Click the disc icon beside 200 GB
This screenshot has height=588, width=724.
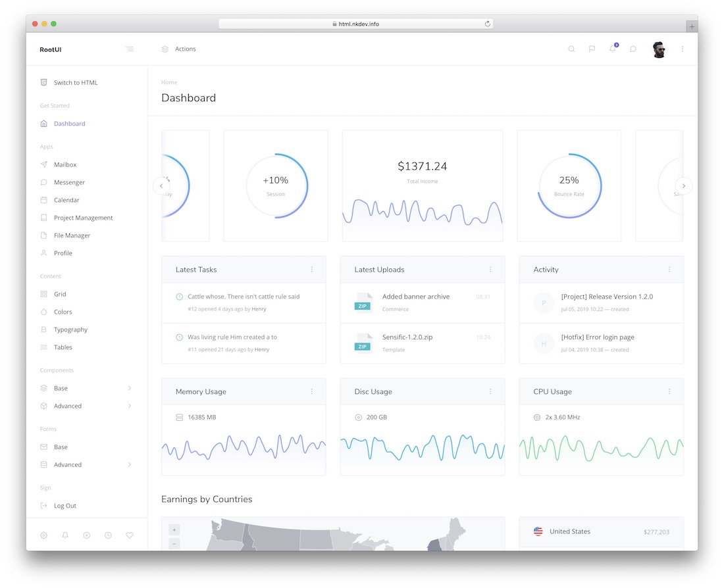click(358, 417)
